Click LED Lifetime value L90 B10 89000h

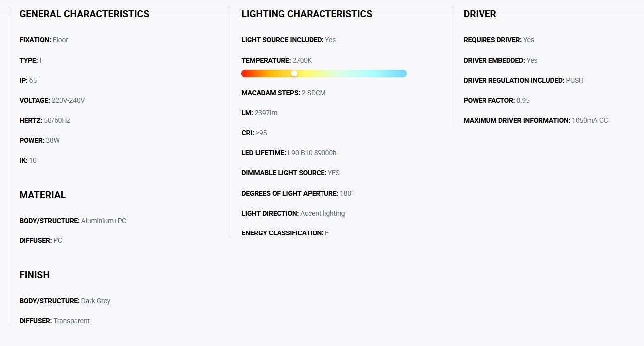click(x=312, y=153)
